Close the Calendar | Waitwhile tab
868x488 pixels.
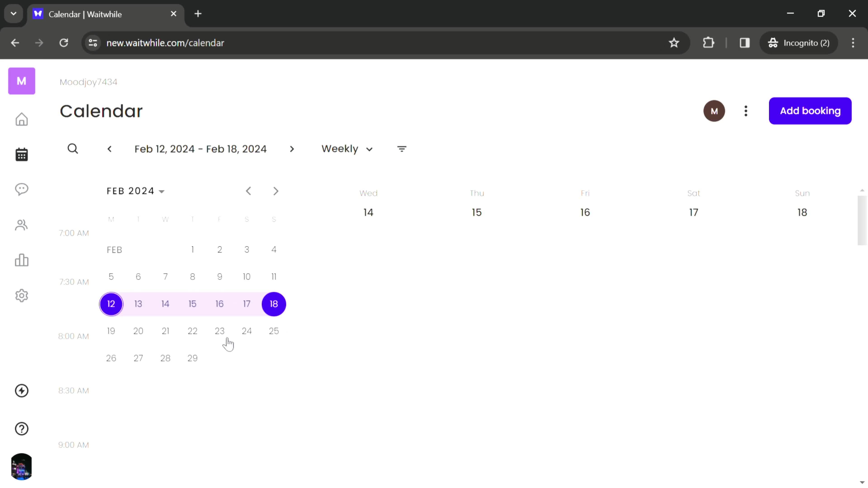tap(174, 14)
